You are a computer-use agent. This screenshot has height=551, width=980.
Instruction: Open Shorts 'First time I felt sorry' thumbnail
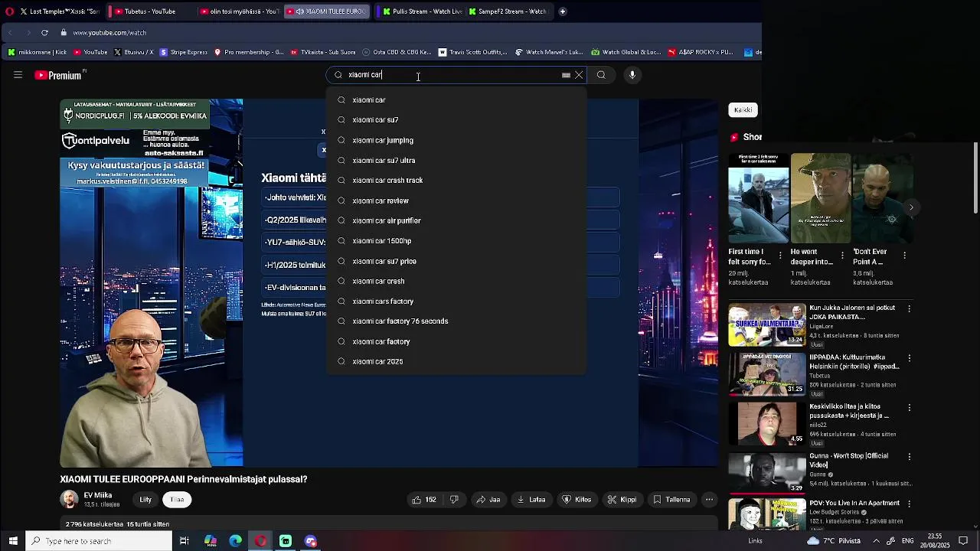[x=758, y=198]
